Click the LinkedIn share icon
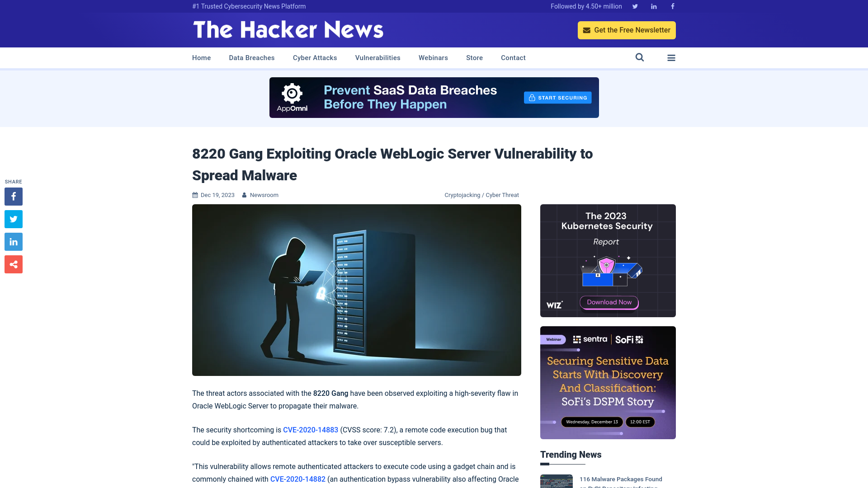 point(13,242)
